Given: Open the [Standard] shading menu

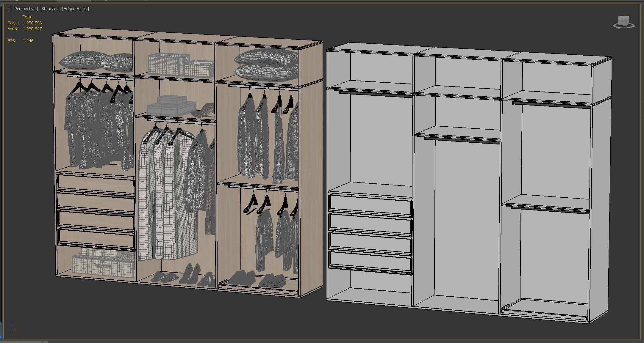Looking at the screenshot, I should tap(50, 9).
